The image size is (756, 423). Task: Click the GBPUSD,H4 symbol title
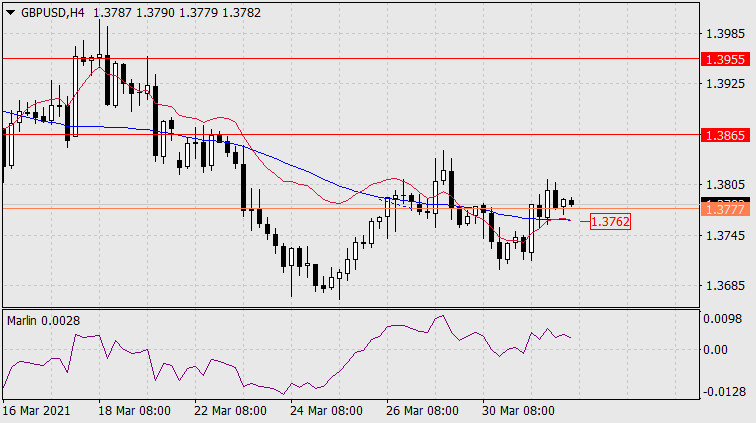tap(53, 13)
